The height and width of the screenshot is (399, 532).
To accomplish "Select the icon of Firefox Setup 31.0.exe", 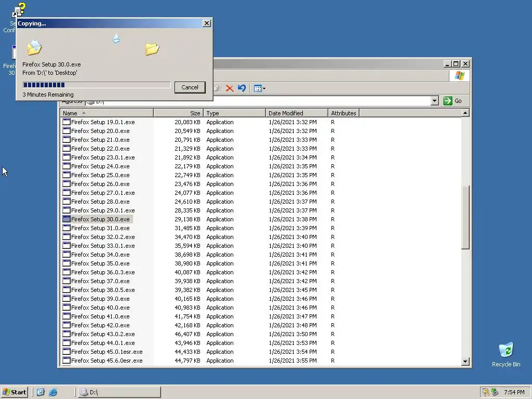I will pyautogui.click(x=66, y=228).
